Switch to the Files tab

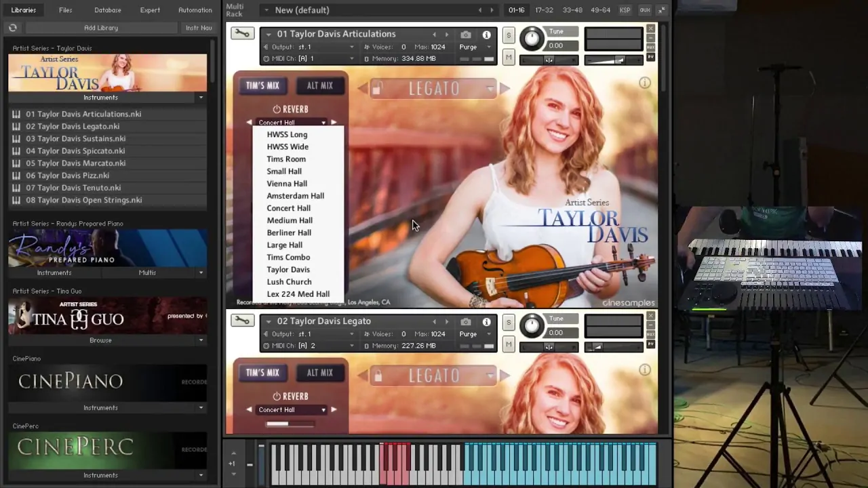[x=65, y=10]
